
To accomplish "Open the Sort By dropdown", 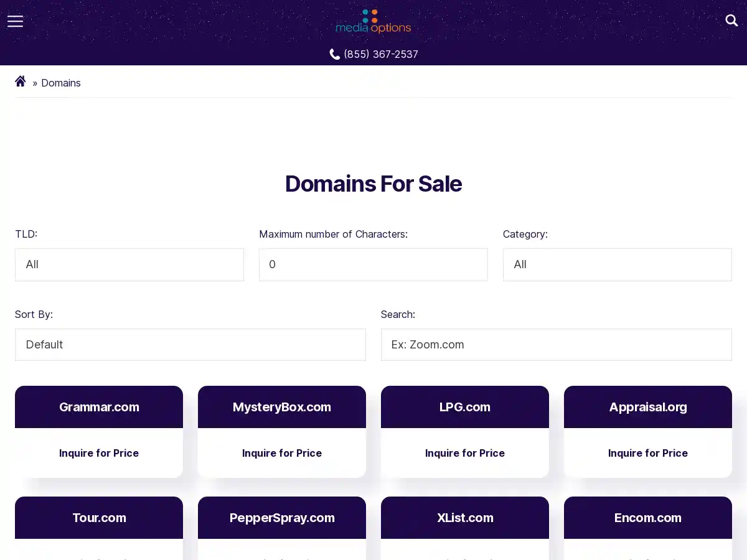I will pyautogui.click(x=190, y=345).
